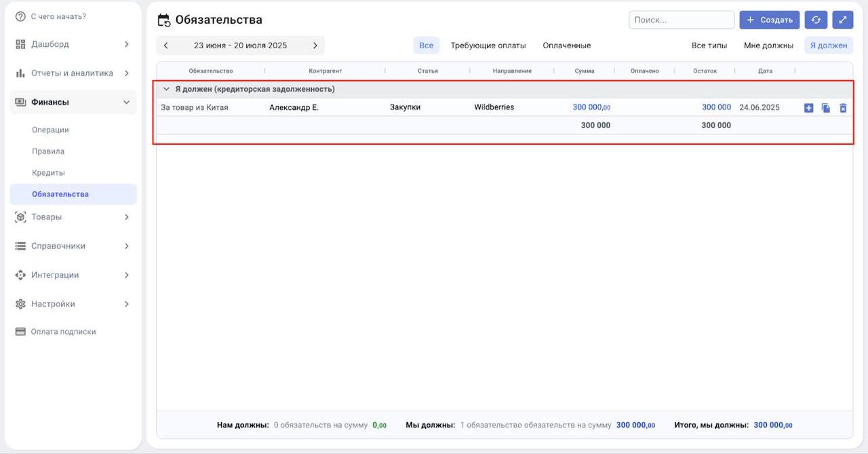
Task: Click the add payment plus icon in row
Action: click(808, 108)
